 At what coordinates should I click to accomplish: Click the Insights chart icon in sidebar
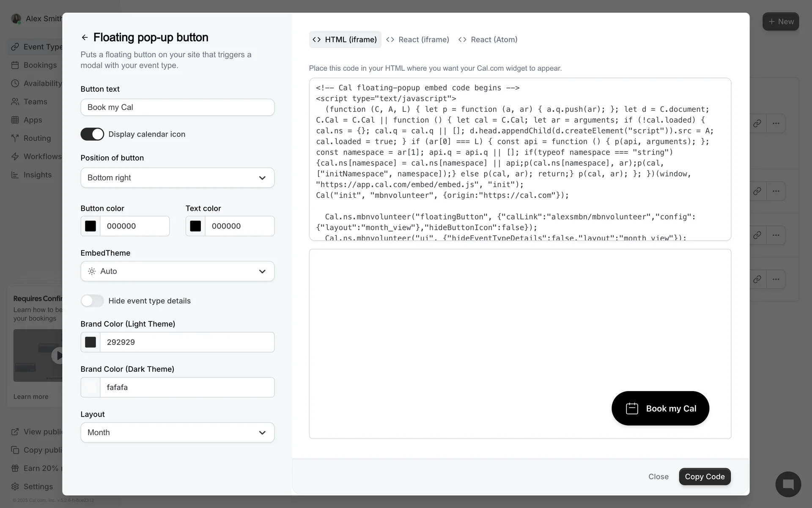coord(15,175)
